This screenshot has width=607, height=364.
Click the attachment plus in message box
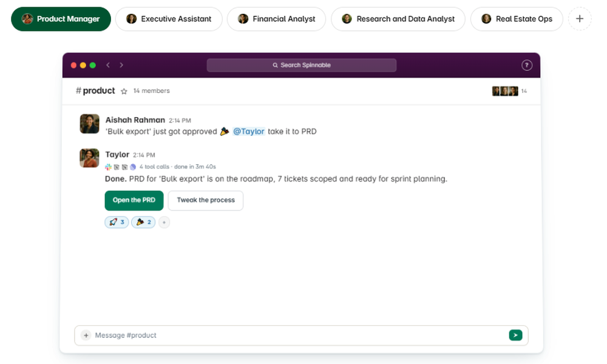tap(86, 335)
